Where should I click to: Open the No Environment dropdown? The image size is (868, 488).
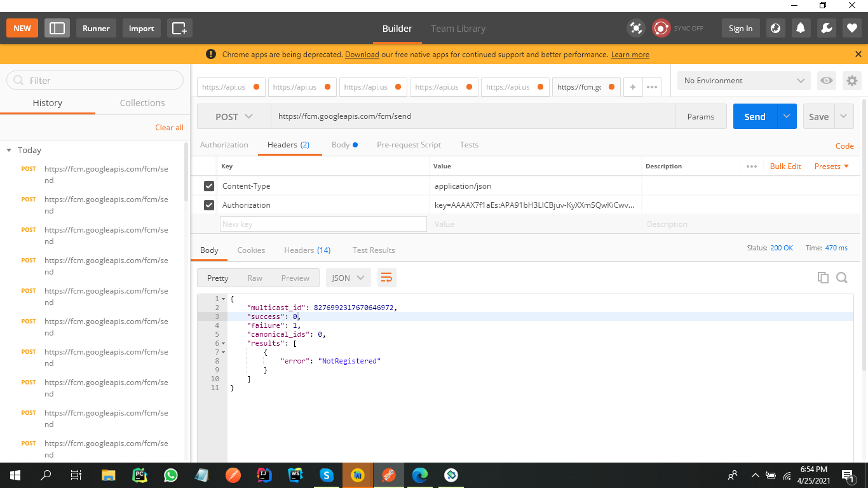[x=743, y=80]
